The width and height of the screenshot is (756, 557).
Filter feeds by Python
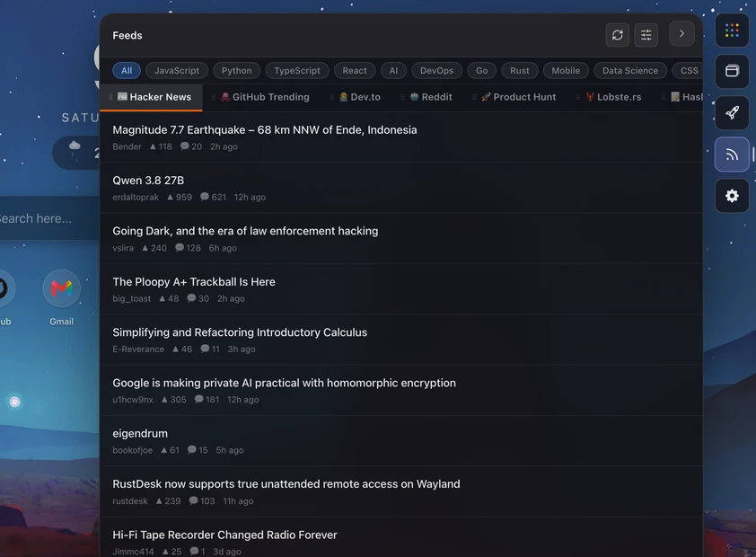click(236, 70)
